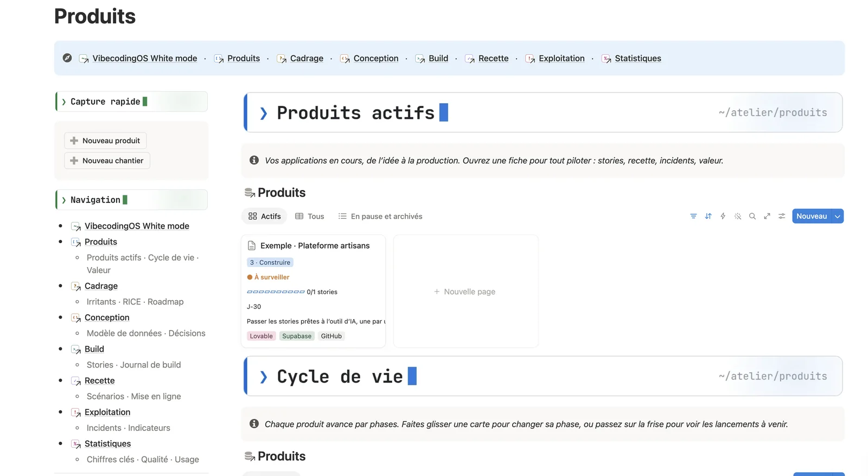Toggle the Cycle de vie header chevron
Image resolution: width=868 pixels, height=476 pixels.
click(264, 377)
